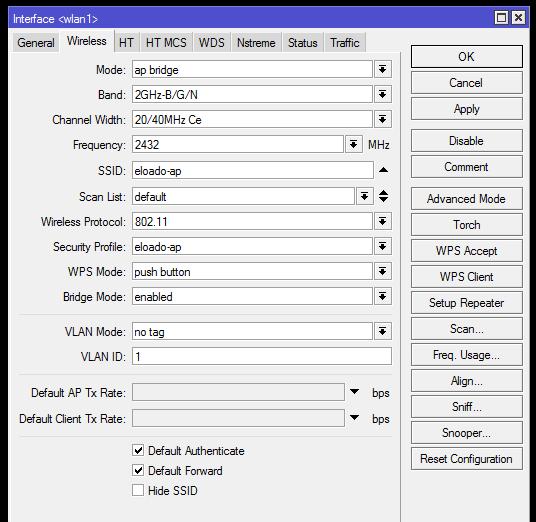Screen dimensions: 536x522
Task: Switch to the HT tab
Action: coord(126,43)
